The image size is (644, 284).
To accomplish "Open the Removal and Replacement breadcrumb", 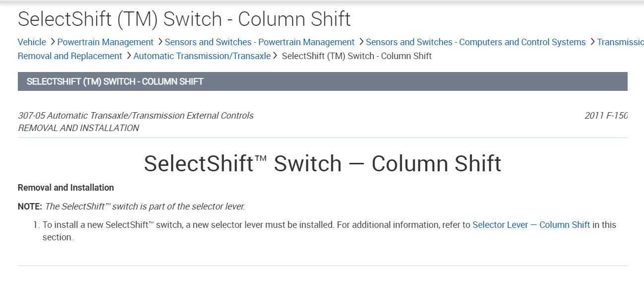I will pos(70,56).
